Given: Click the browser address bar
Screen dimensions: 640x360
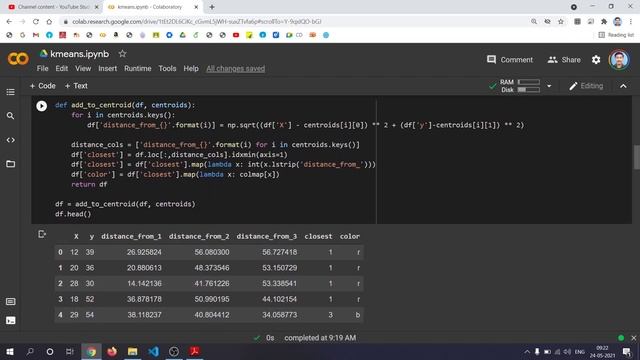Looking at the screenshot, I should coord(294,21).
